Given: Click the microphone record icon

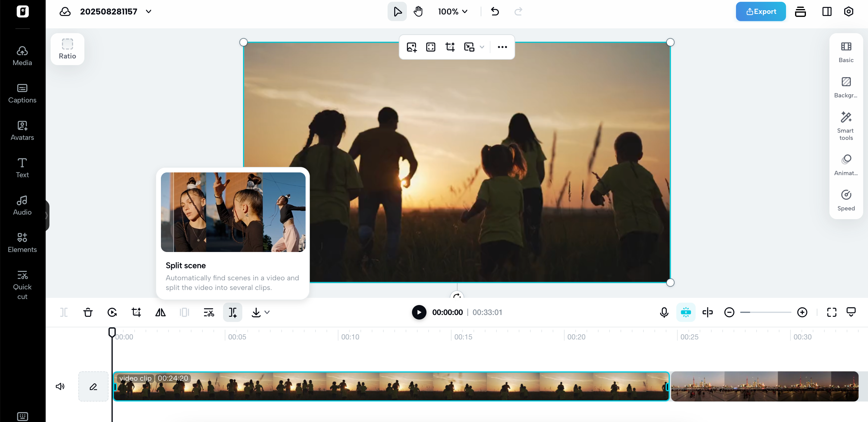Looking at the screenshot, I should [x=664, y=313].
